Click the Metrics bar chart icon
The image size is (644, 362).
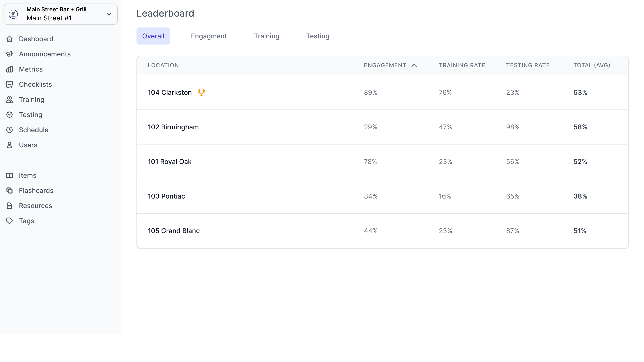click(x=10, y=69)
